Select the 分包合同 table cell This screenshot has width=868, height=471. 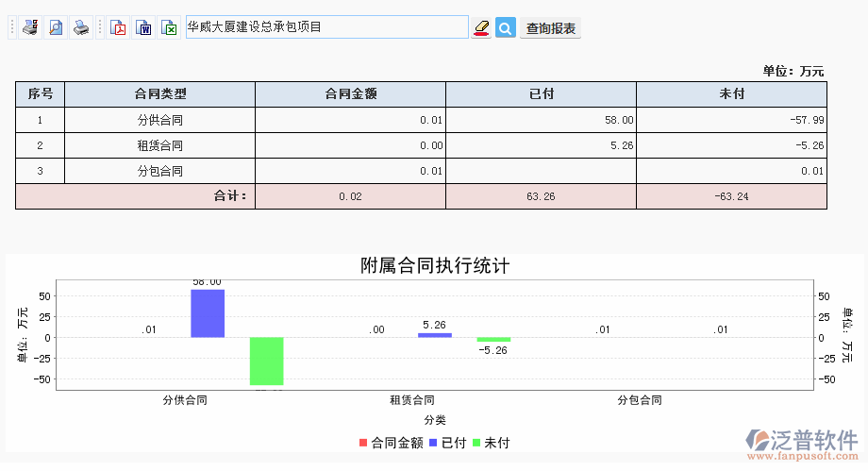(x=160, y=171)
